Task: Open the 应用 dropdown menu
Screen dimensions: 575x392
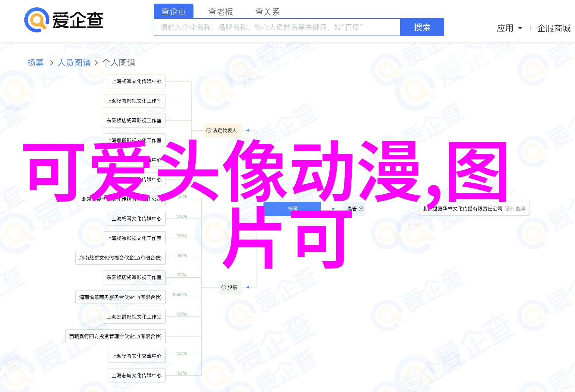Action: tap(509, 28)
